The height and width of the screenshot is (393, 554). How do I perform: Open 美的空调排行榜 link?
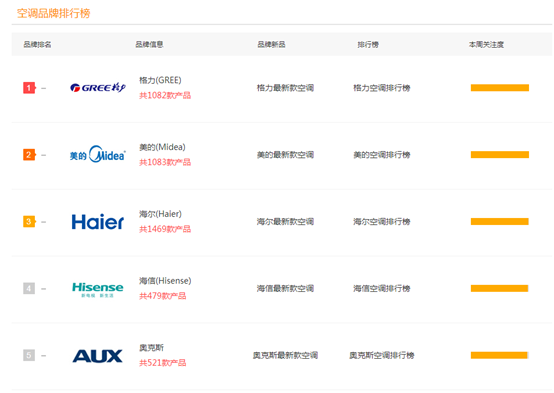(382, 154)
